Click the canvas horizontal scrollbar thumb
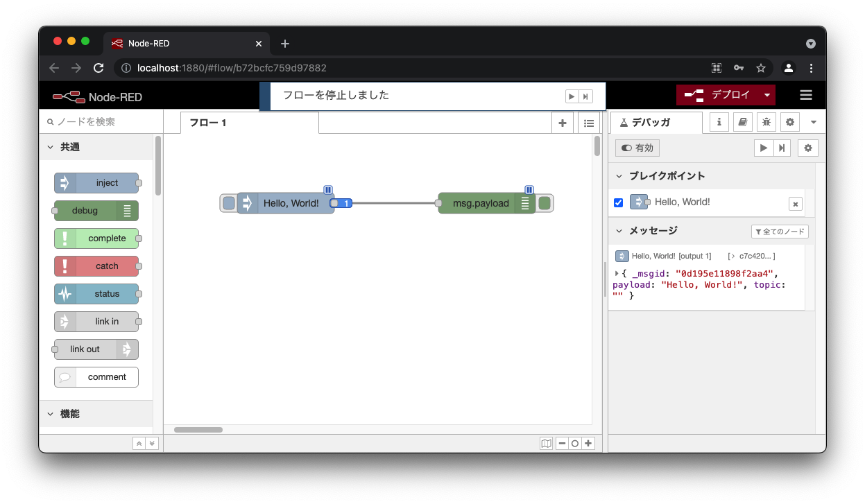 [x=198, y=430]
